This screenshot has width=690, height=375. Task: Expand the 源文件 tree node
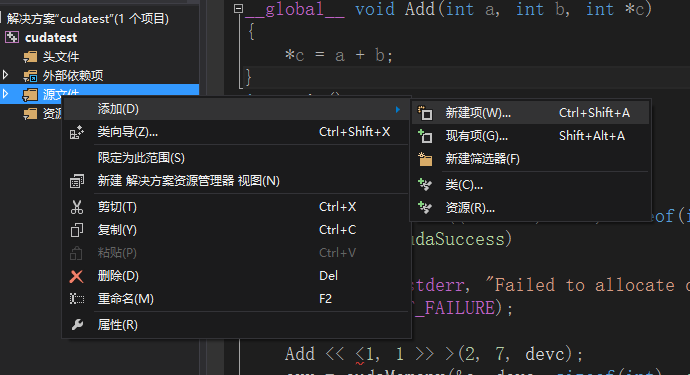(x=6, y=94)
